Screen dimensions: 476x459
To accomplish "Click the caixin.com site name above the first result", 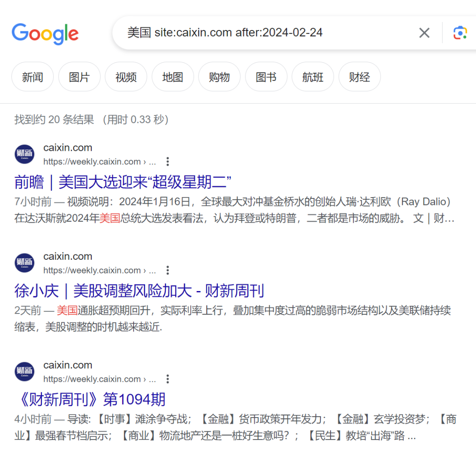I will [x=67, y=147].
